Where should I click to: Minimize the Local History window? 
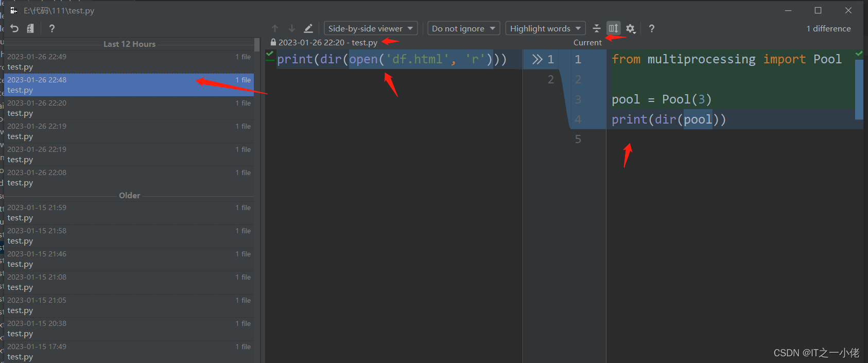(788, 10)
